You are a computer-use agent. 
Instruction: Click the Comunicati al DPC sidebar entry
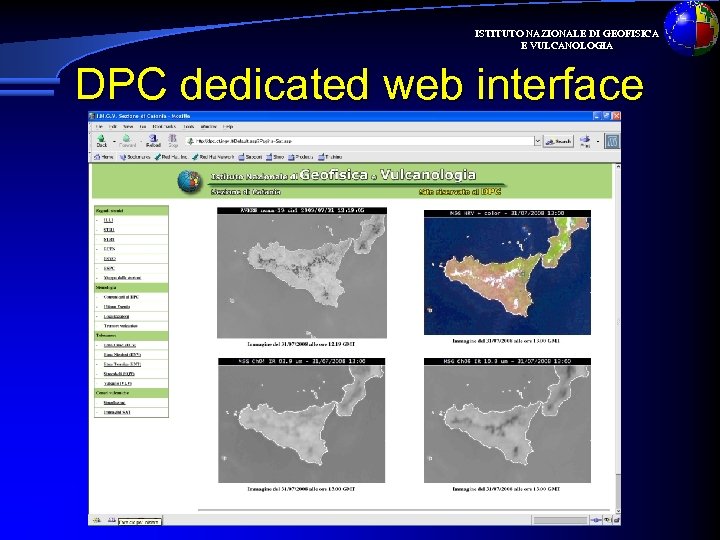point(121,297)
